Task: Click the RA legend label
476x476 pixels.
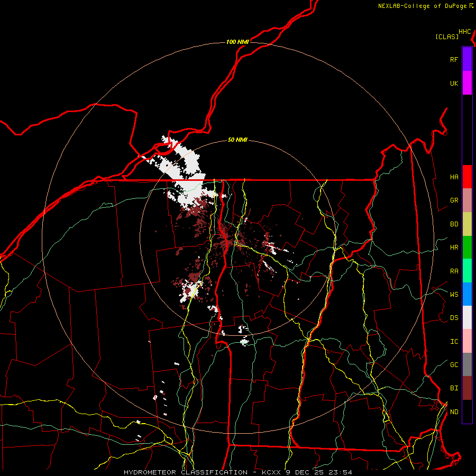Action: coord(454,271)
